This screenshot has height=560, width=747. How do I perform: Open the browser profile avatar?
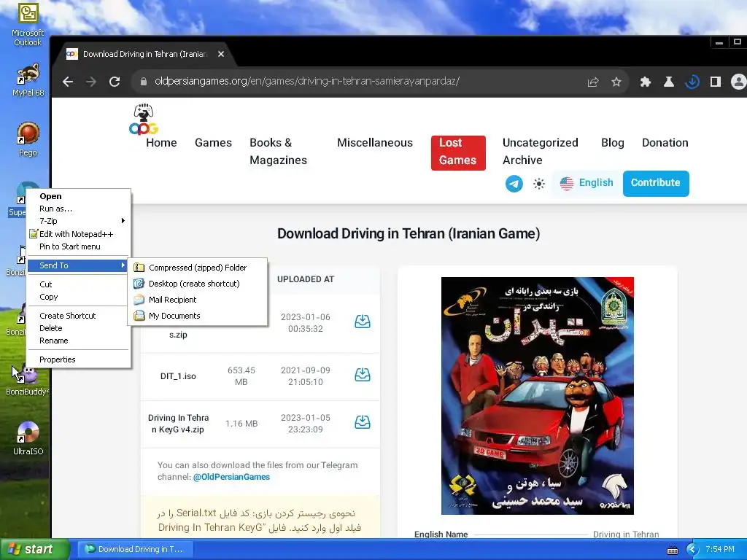[x=738, y=82]
